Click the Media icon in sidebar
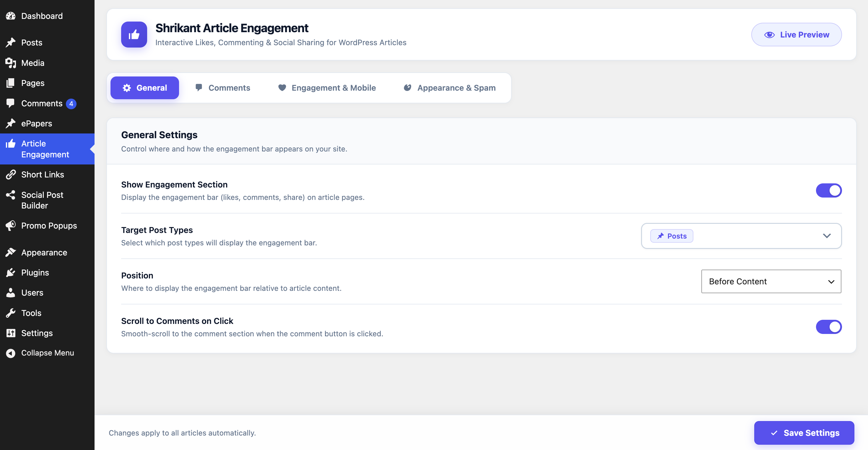Viewport: 868px width, 450px height. [x=11, y=63]
